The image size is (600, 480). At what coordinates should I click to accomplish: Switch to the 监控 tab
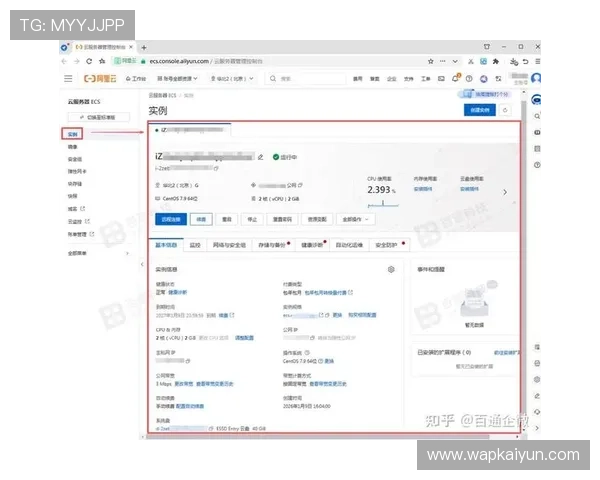click(195, 244)
